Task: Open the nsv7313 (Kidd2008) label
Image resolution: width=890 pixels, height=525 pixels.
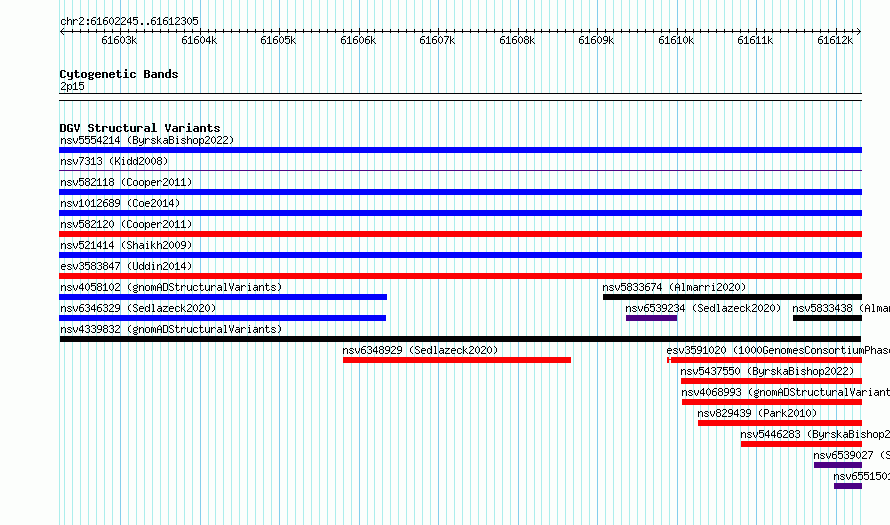Action: pyautogui.click(x=114, y=161)
